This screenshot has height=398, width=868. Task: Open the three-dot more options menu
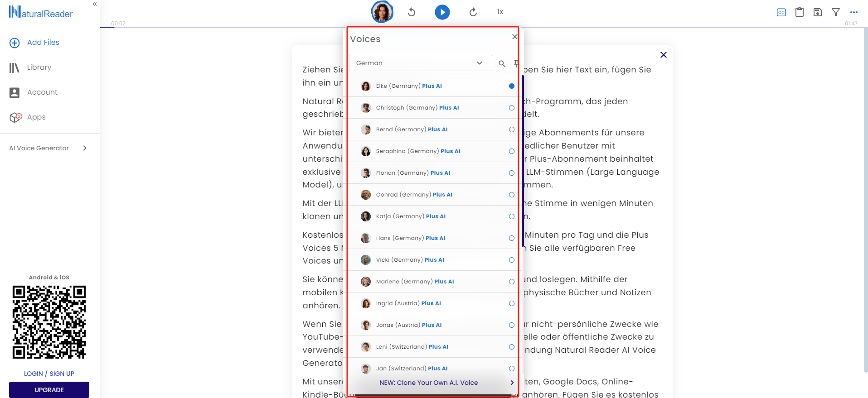click(x=854, y=12)
